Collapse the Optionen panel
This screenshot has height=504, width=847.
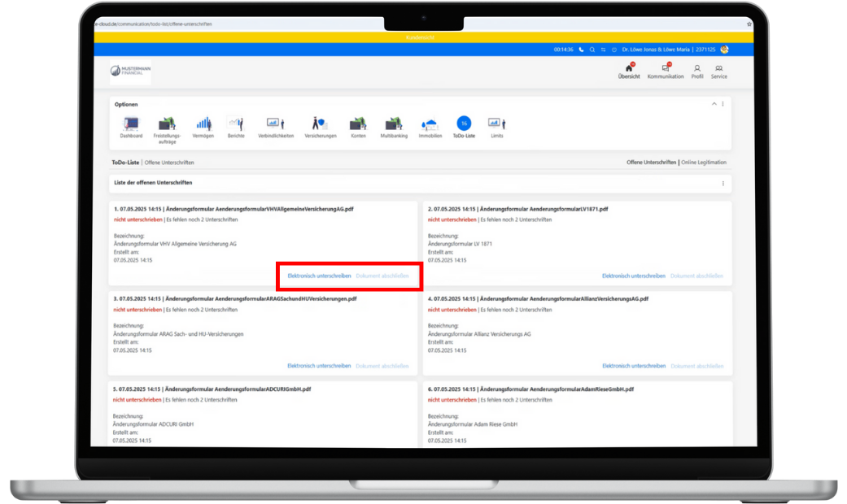point(714,104)
